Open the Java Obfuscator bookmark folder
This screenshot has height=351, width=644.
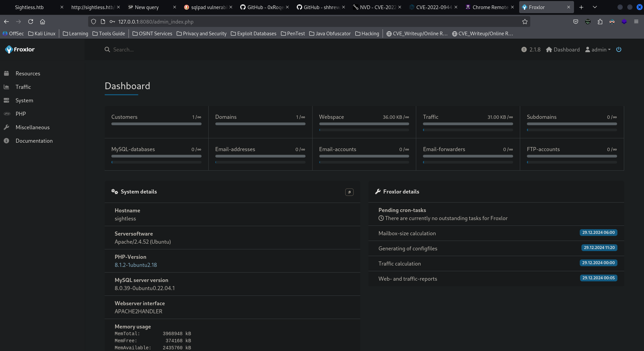tap(330, 34)
